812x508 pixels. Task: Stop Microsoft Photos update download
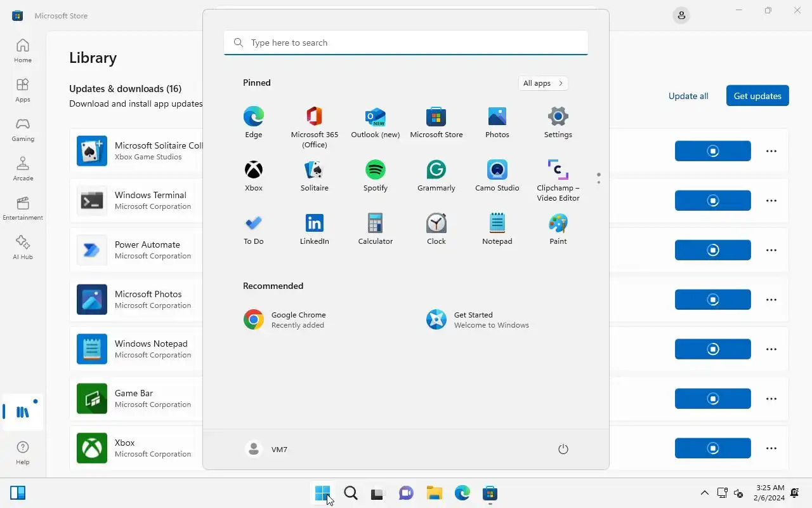click(x=713, y=300)
